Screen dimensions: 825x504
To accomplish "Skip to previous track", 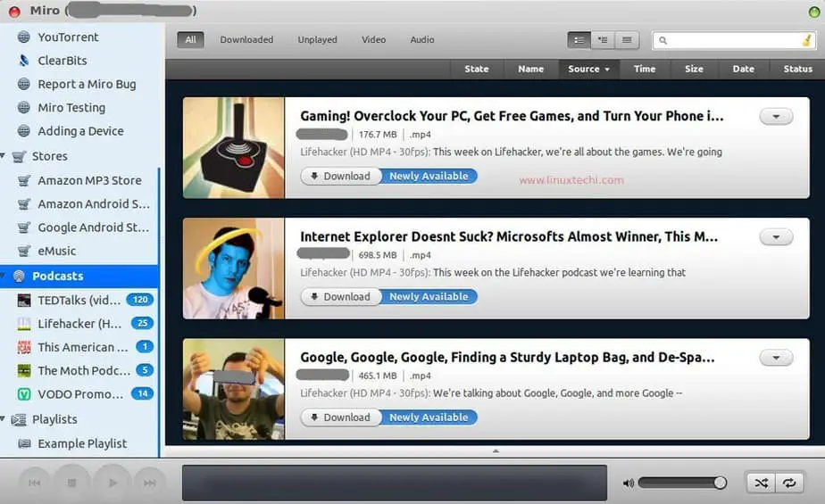I will tap(35, 483).
